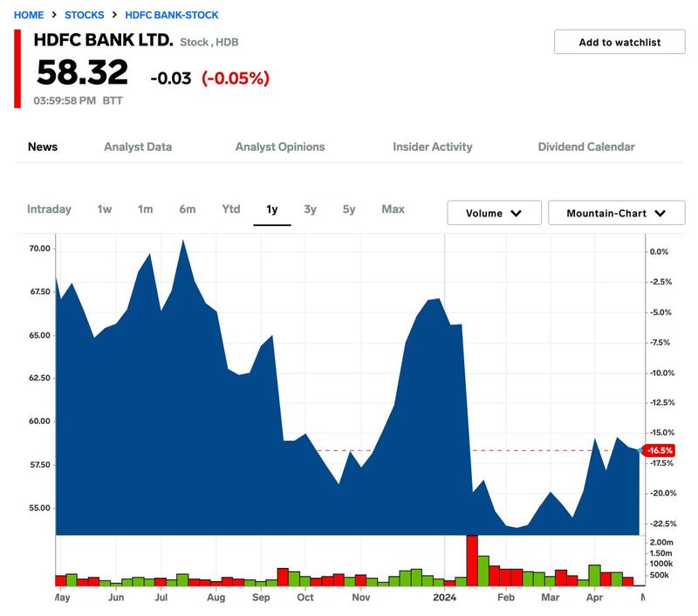Open the HDFC BANK-STOCK breadcrumb link
The height and width of the screenshot is (616, 698).
click(171, 15)
